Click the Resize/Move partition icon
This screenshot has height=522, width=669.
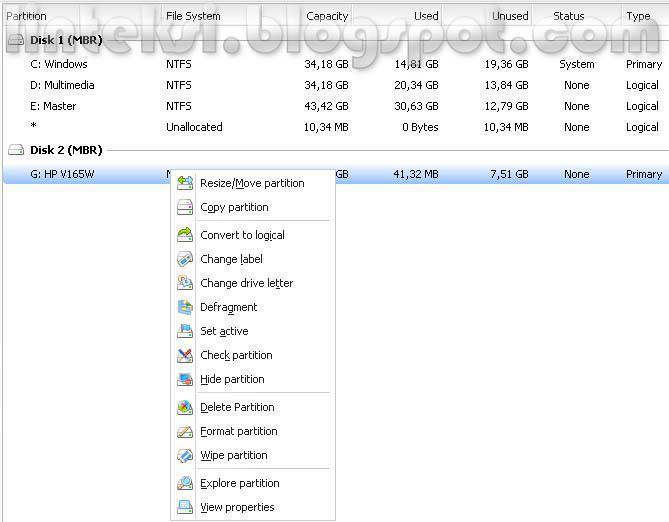[x=185, y=183]
